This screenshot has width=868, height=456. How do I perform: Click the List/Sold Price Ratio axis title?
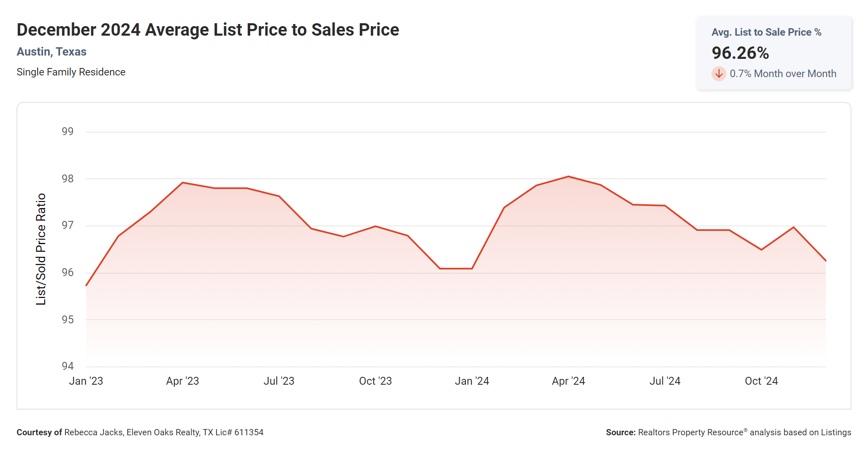[41, 249]
